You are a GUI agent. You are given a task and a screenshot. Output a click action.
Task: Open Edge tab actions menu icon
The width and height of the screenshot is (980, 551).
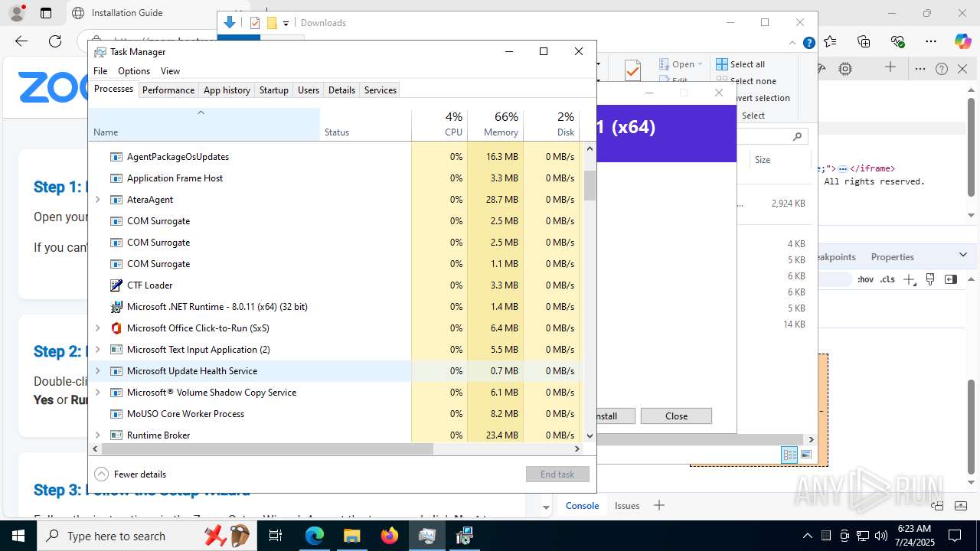pyautogui.click(x=46, y=13)
